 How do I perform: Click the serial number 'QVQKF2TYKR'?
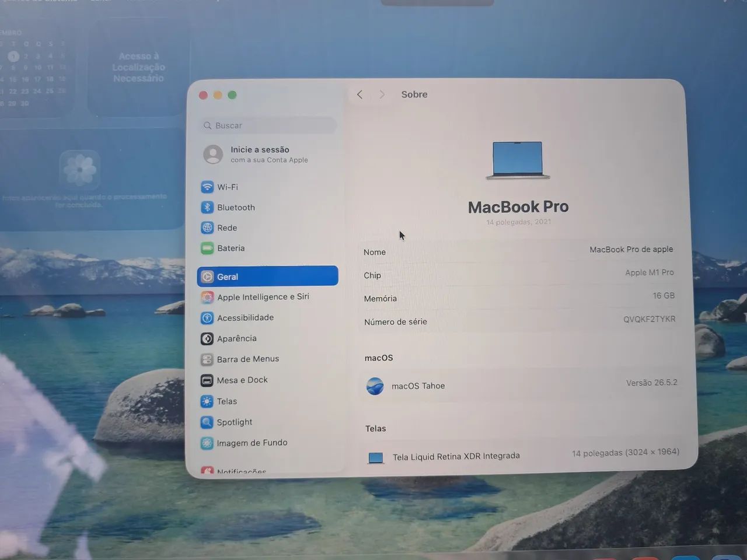[650, 319]
